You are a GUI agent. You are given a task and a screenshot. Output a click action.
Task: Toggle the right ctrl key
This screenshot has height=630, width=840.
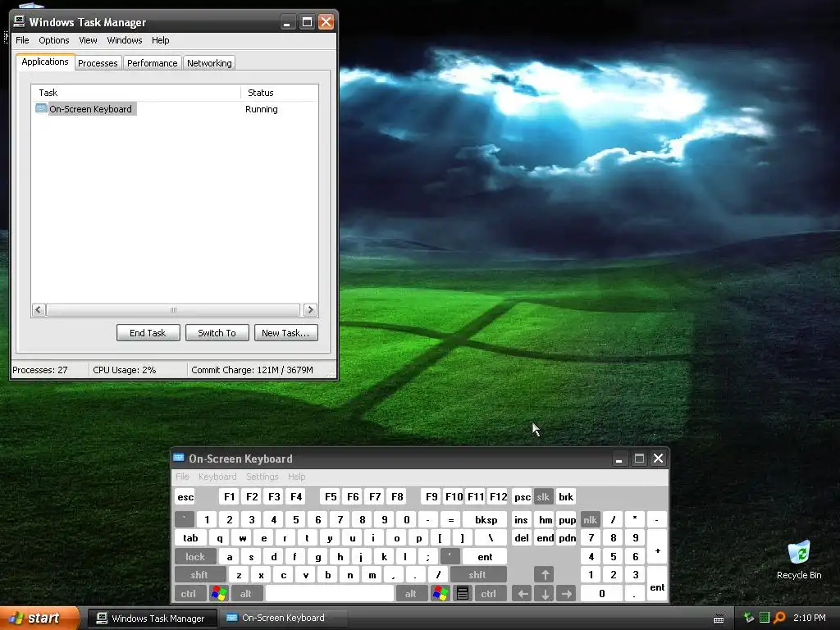(489, 593)
